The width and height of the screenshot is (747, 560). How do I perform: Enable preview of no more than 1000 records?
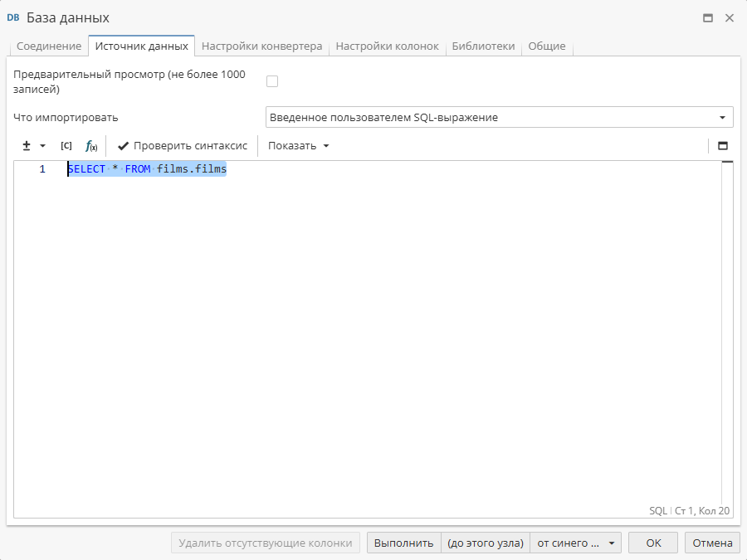(x=272, y=80)
